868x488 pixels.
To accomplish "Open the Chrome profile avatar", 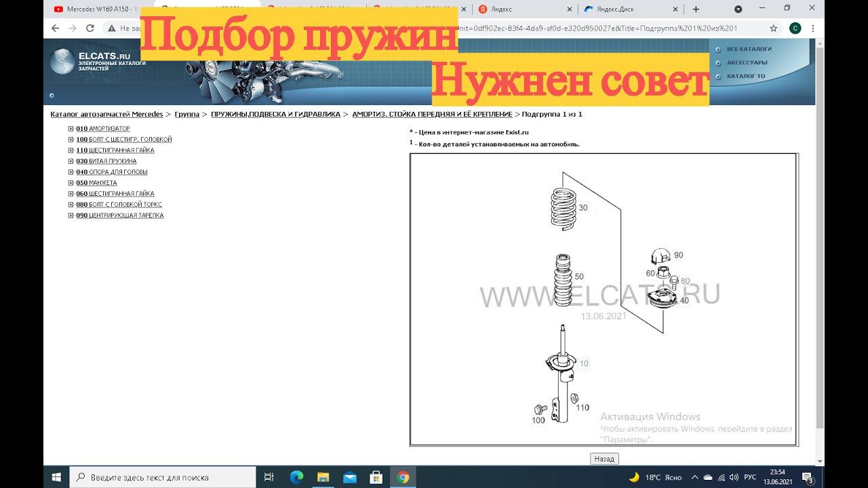I will pos(795,28).
